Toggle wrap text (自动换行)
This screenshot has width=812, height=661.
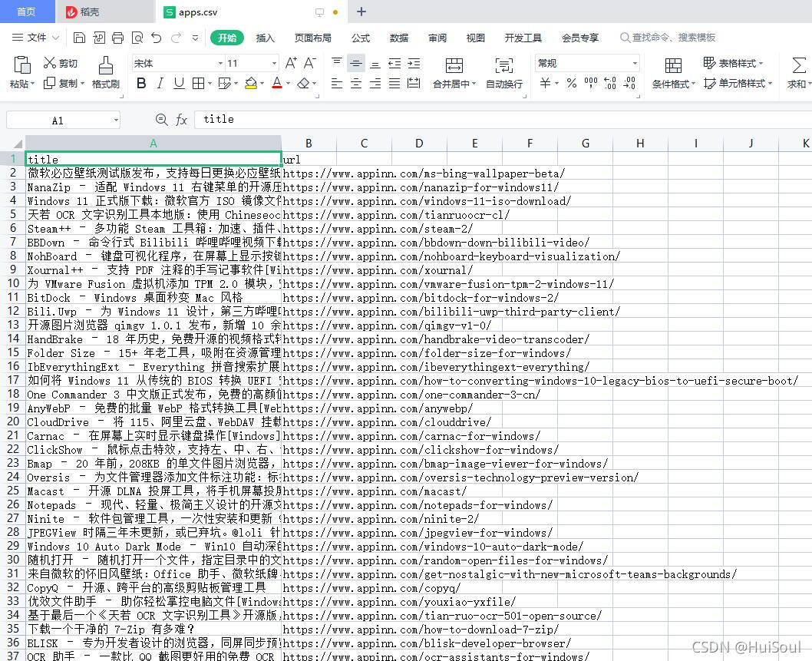(x=504, y=73)
